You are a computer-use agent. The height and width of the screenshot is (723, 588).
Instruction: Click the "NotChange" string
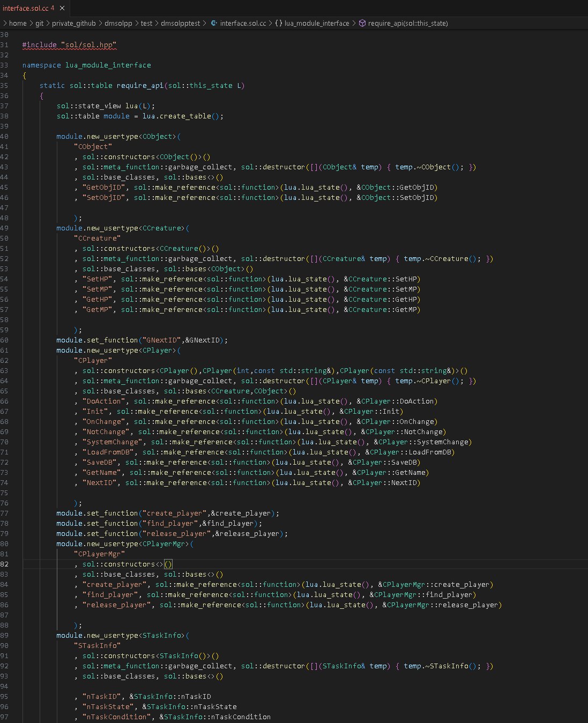tap(106, 431)
